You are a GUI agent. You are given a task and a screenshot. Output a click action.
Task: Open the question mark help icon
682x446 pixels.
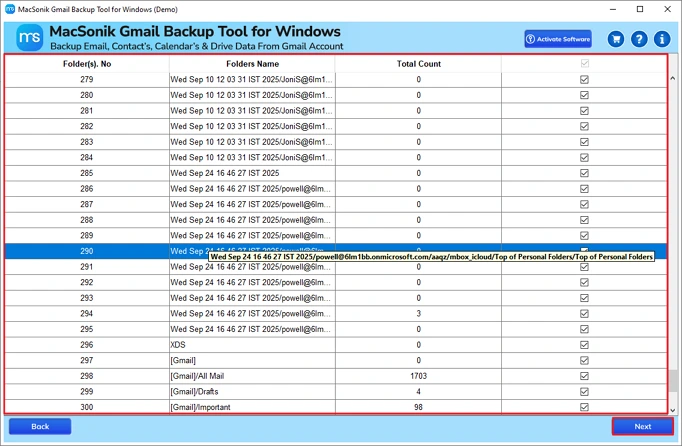639,39
